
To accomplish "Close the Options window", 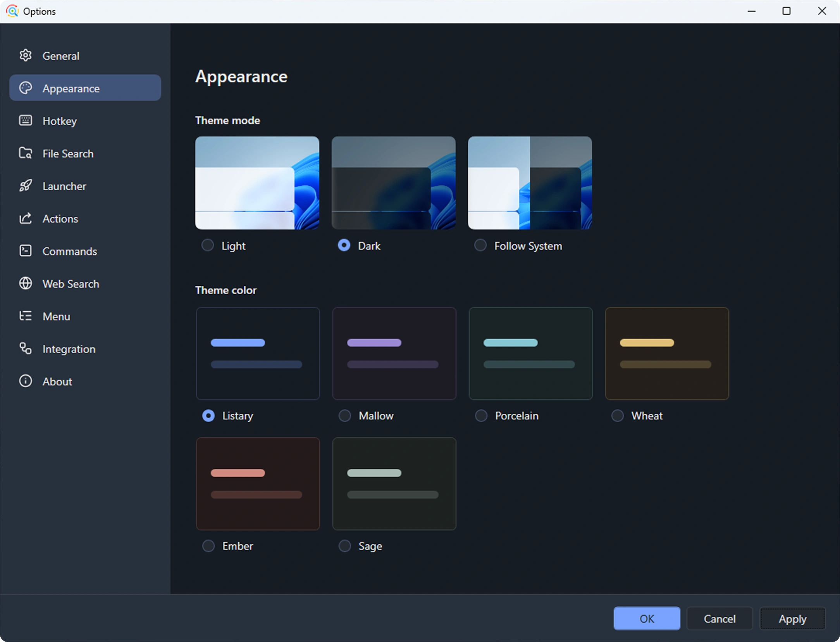I will pyautogui.click(x=822, y=11).
